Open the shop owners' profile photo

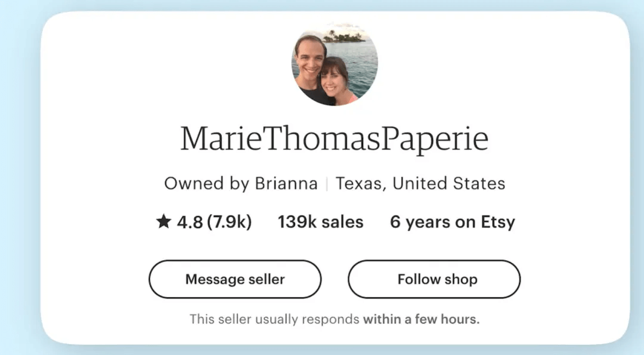(x=334, y=64)
